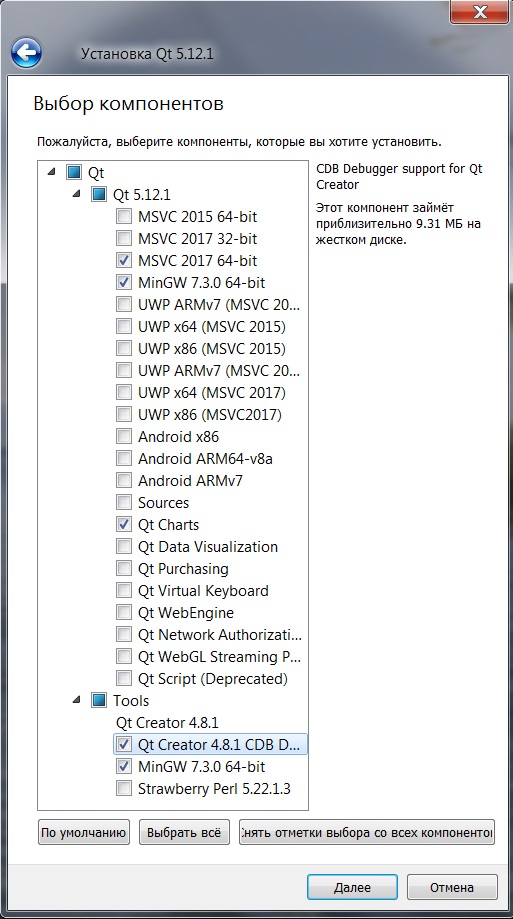Click the 'CDB Debugger support for Qt Creator' description
513x919 pixels.
pos(399,176)
